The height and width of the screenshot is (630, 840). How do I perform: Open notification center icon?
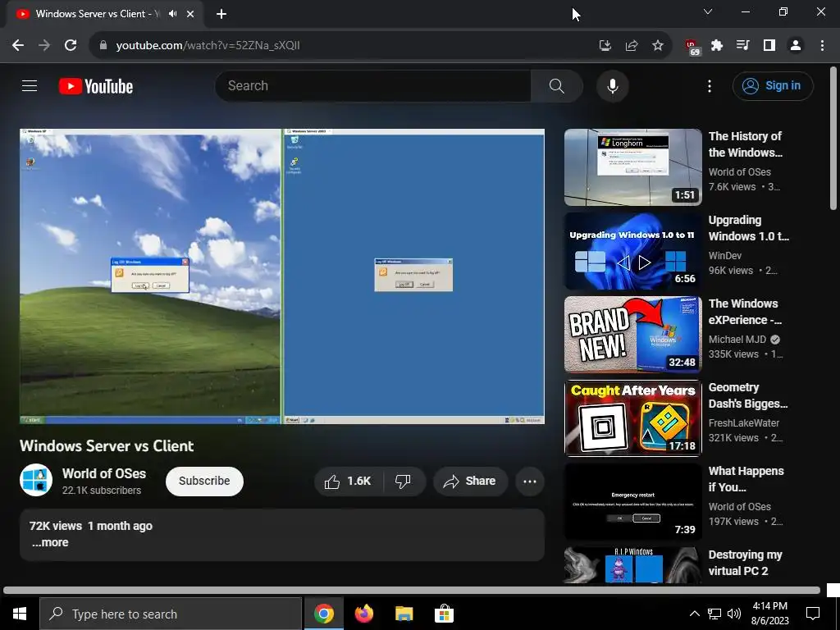[x=813, y=614]
